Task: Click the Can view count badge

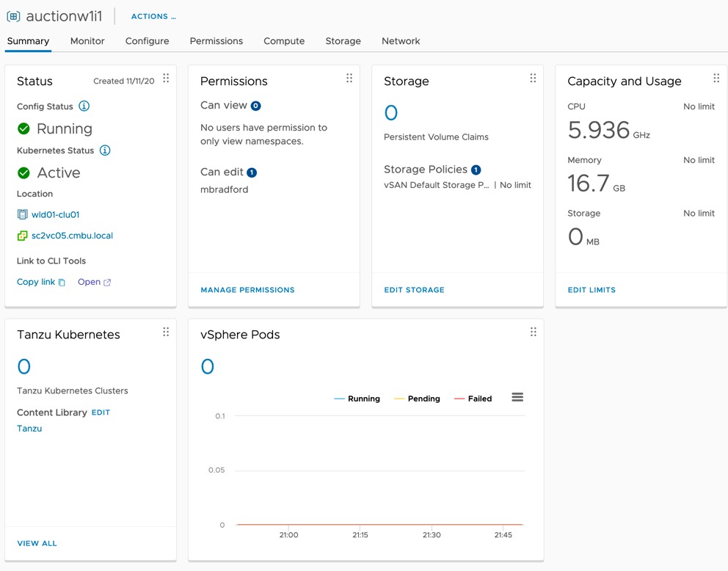Action: (x=256, y=106)
